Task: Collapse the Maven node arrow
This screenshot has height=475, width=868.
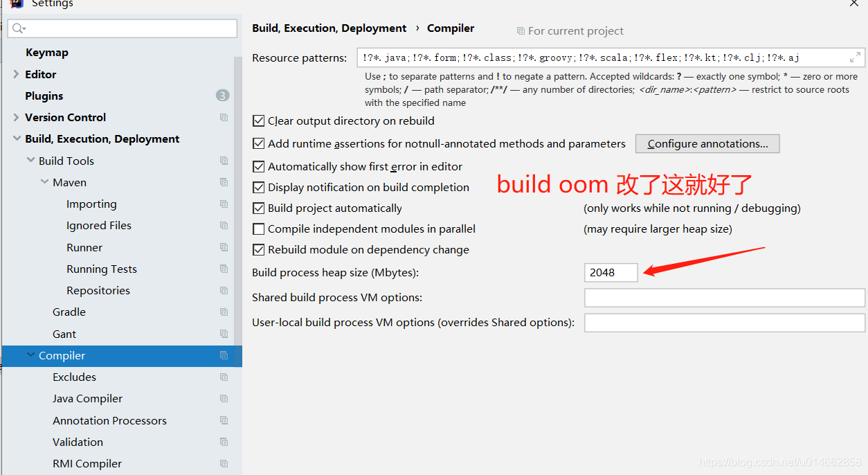Action: [44, 182]
